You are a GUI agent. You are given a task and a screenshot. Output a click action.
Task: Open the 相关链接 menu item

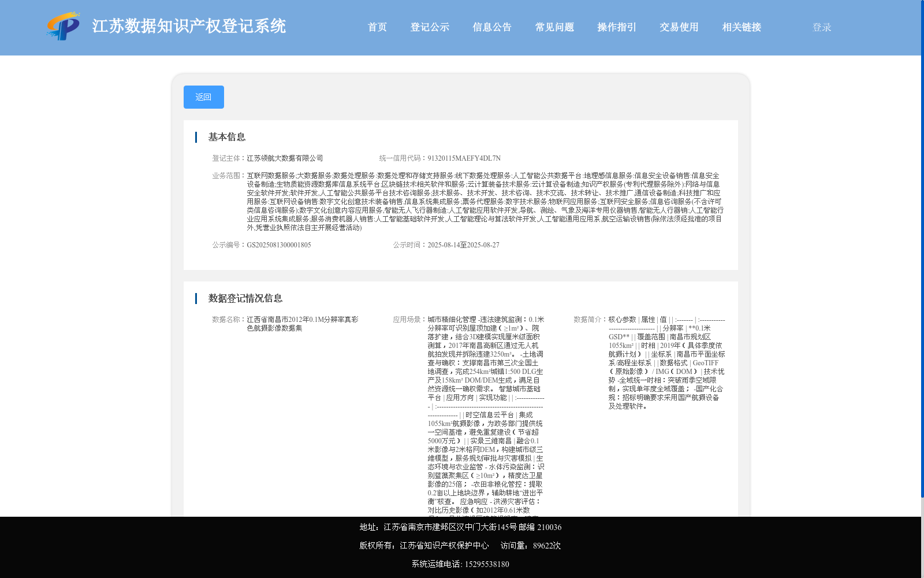coord(742,27)
